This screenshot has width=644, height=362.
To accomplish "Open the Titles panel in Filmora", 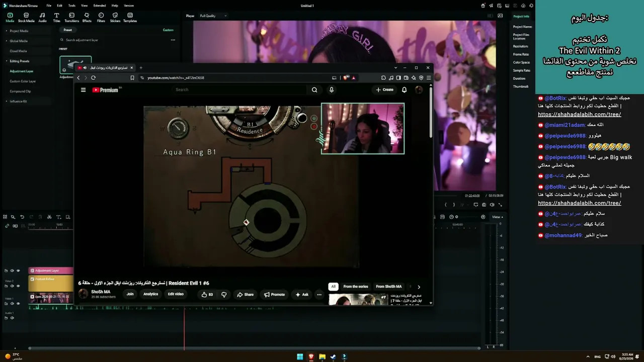I will point(56,18).
